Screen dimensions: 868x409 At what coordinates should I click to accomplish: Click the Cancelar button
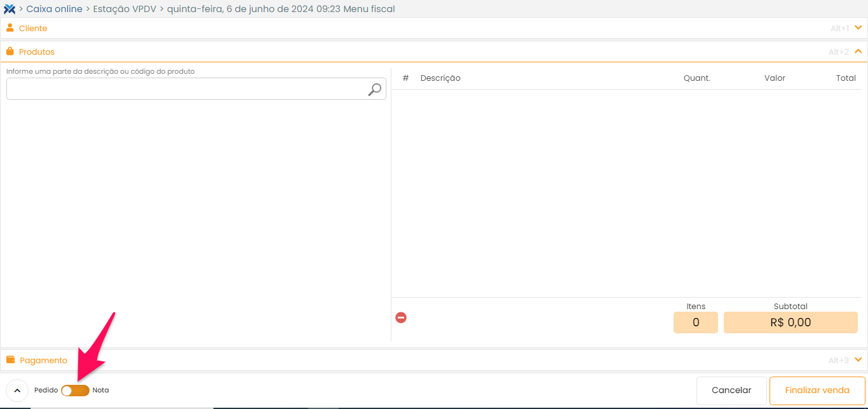[x=731, y=391]
